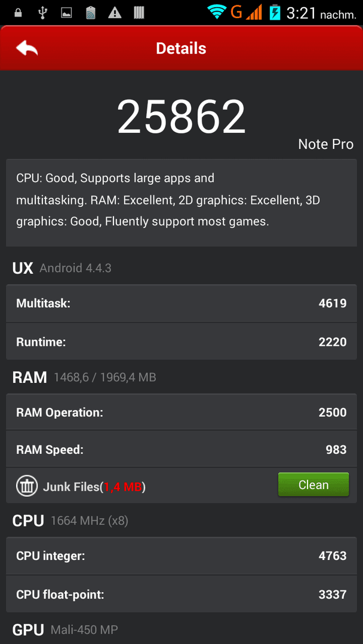363x644 pixels.
Task: Tap the warning triangle notification icon
Action: (115, 13)
